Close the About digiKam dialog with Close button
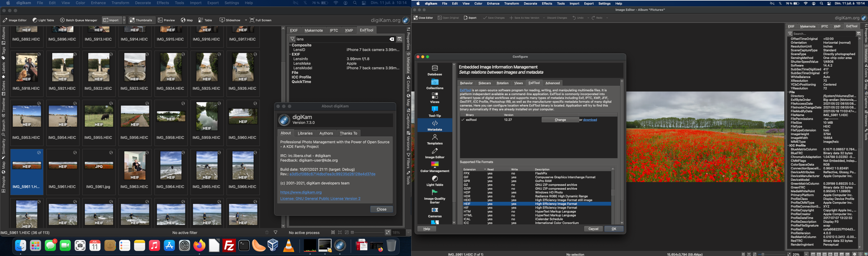868x256 pixels. pyautogui.click(x=381, y=209)
